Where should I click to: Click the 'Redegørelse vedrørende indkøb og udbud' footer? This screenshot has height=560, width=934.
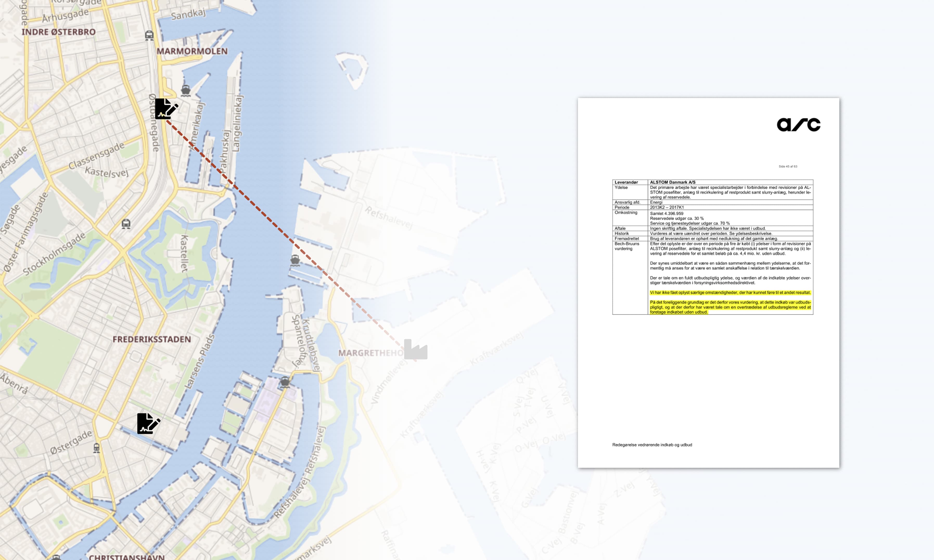(652, 445)
